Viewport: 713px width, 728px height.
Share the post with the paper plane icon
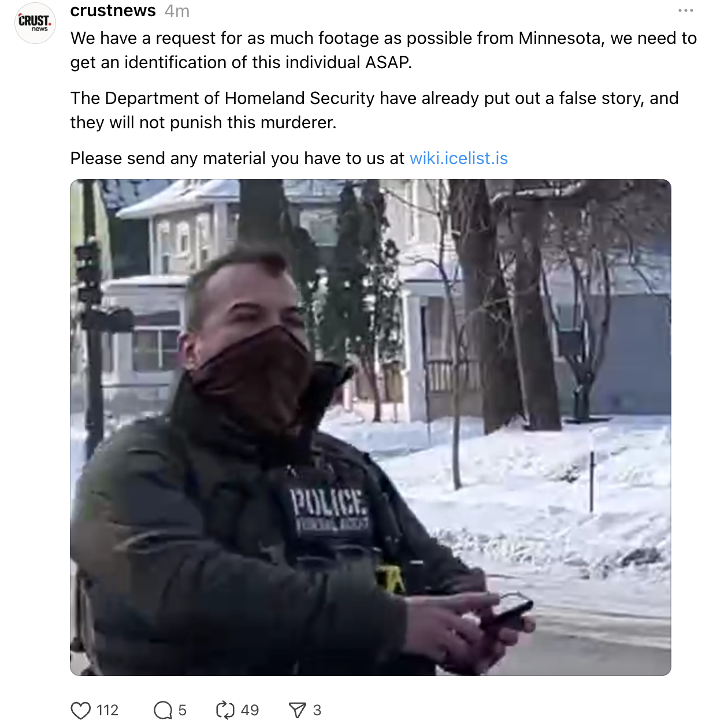coord(297,710)
